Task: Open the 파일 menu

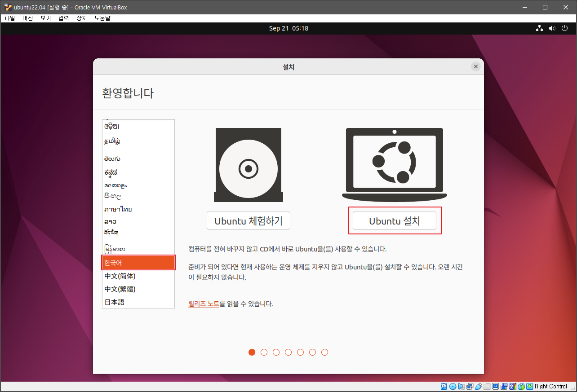Action: (x=10, y=18)
